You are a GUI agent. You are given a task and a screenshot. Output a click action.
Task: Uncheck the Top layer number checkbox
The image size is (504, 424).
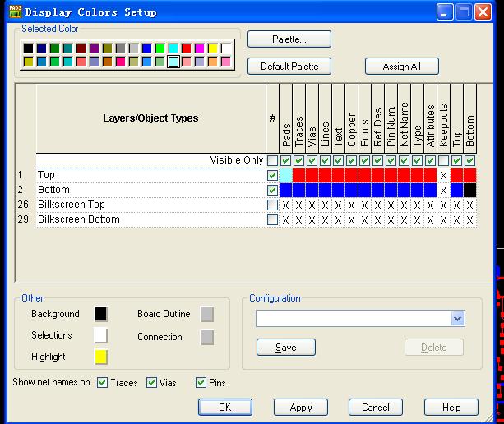pyautogui.click(x=272, y=175)
